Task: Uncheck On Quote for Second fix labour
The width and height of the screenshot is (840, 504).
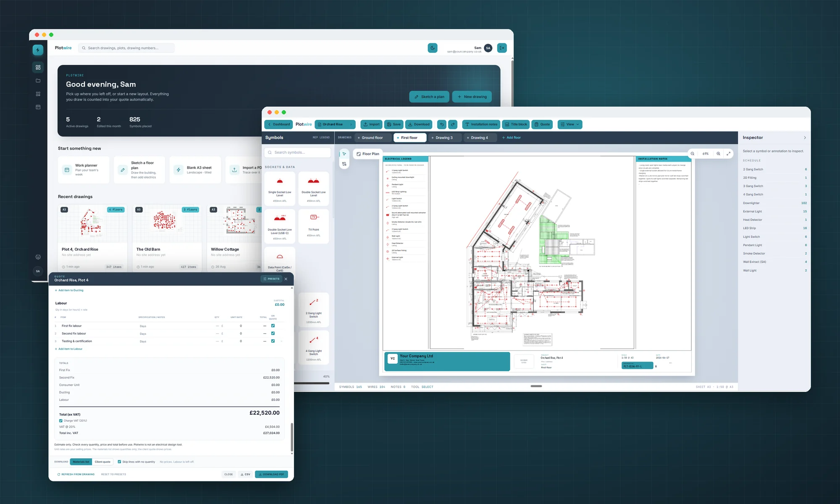Action: point(273,333)
